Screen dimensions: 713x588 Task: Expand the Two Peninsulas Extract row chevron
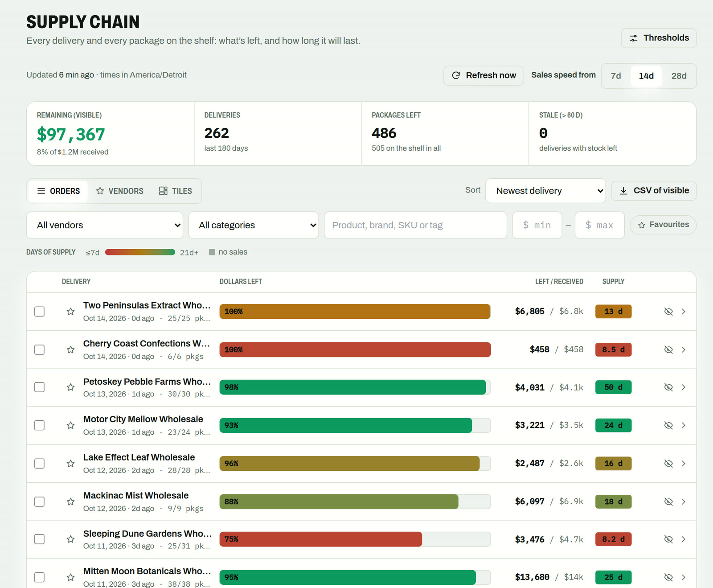(684, 312)
